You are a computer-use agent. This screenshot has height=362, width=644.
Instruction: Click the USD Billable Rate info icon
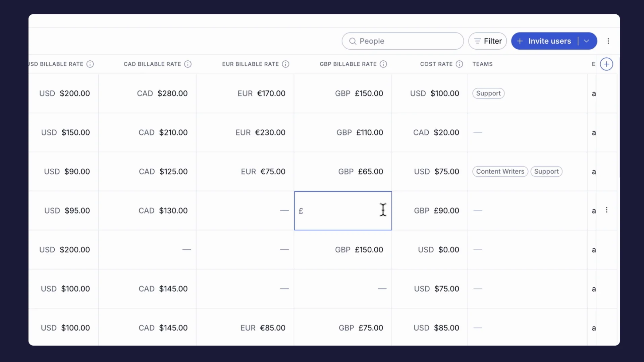tap(90, 64)
